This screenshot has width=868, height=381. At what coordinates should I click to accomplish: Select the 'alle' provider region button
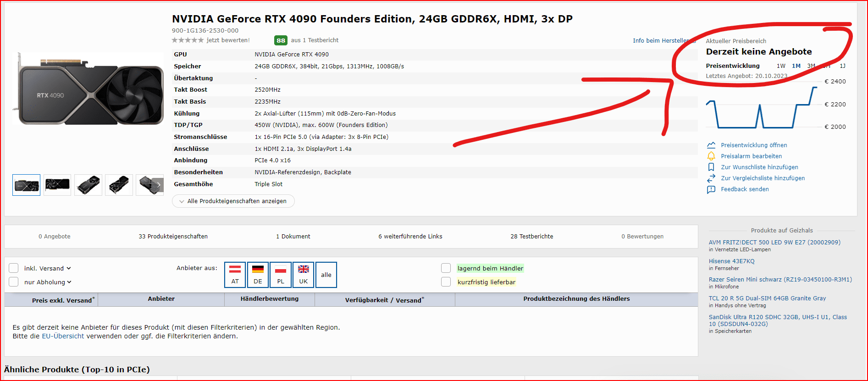(326, 275)
